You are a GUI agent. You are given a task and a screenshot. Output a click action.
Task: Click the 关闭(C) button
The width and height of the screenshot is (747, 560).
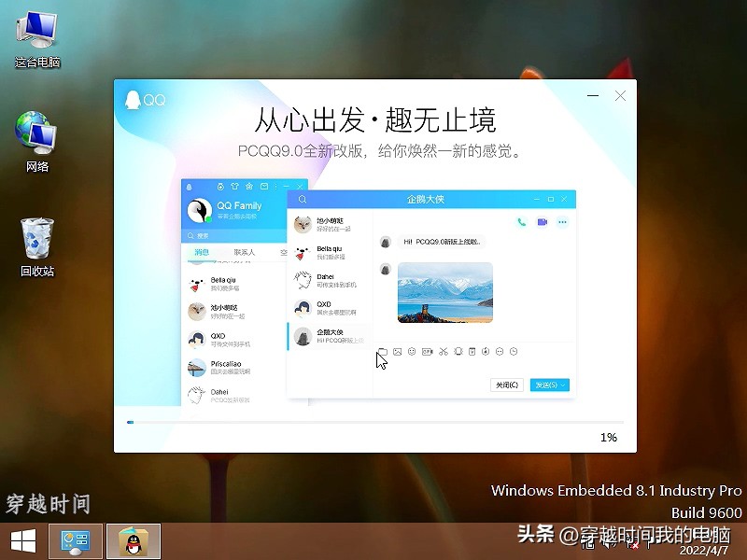click(505, 385)
